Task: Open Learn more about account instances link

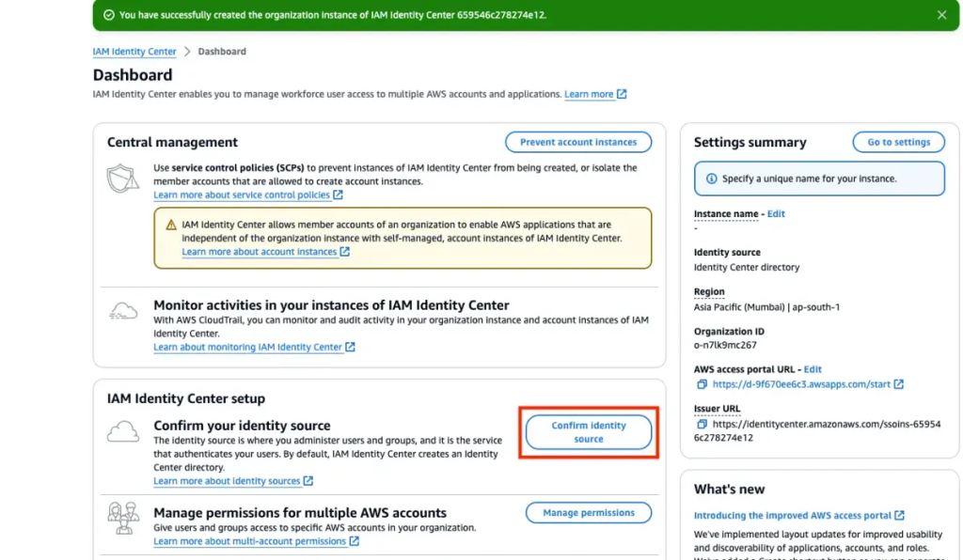Action: (260, 252)
